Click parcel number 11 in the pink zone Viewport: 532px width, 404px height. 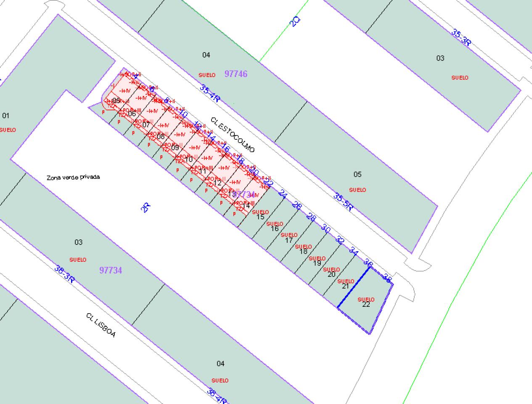point(203,171)
